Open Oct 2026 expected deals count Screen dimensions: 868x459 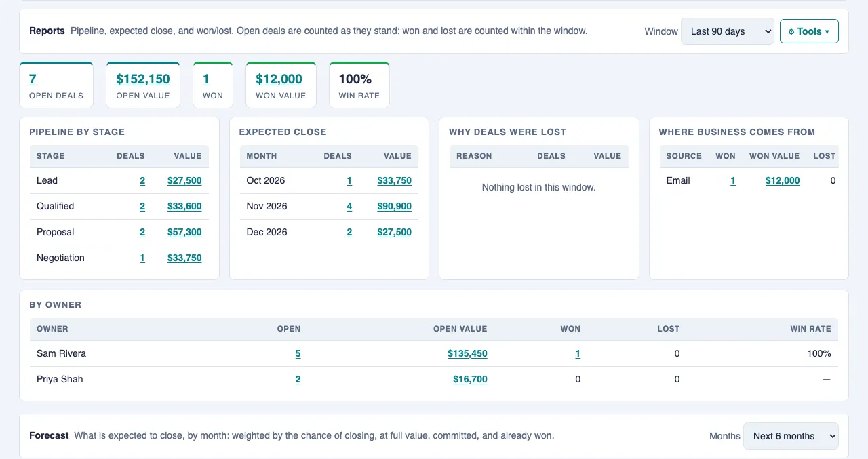click(x=349, y=180)
